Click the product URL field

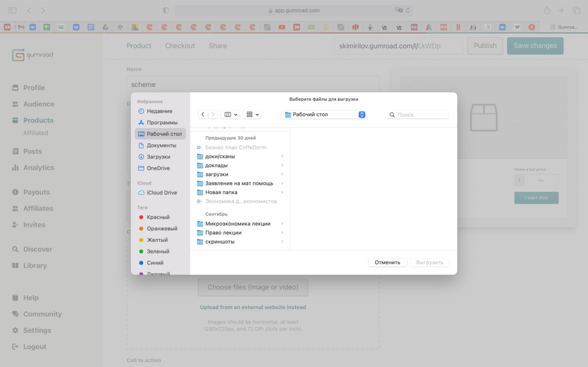(398, 46)
